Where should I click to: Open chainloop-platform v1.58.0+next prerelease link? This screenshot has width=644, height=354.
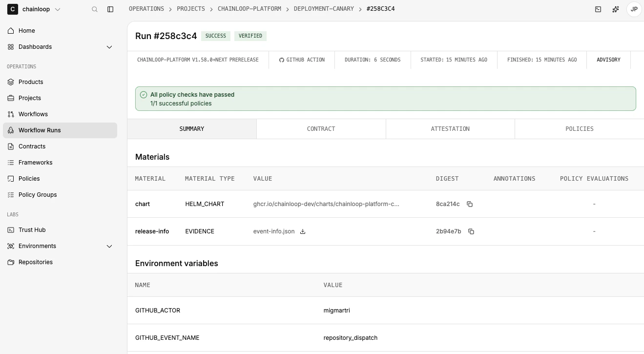(x=198, y=60)
